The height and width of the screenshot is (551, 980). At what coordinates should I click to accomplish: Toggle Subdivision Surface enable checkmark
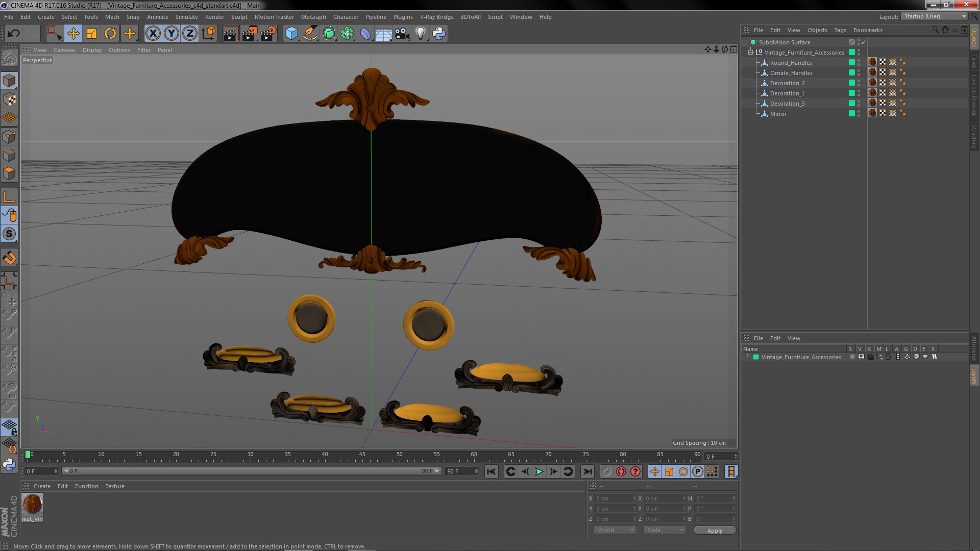(x=864, y=42)
